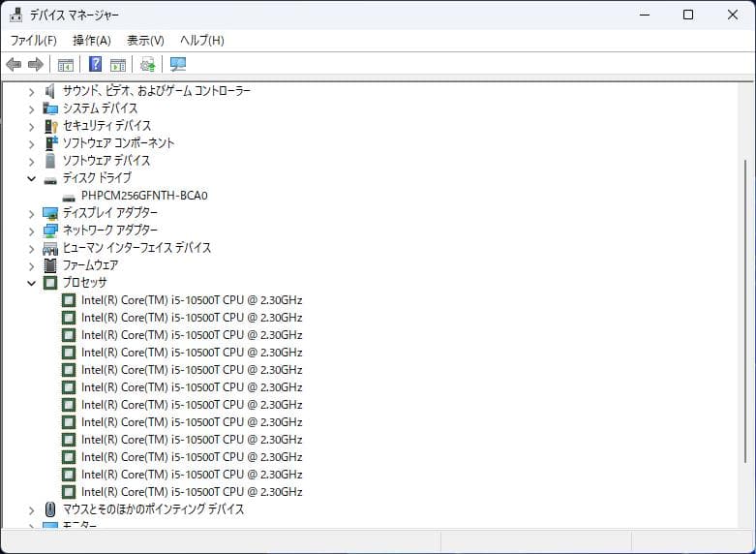Expand the ソフトウェア コンポーネント node

pos(31,144)
